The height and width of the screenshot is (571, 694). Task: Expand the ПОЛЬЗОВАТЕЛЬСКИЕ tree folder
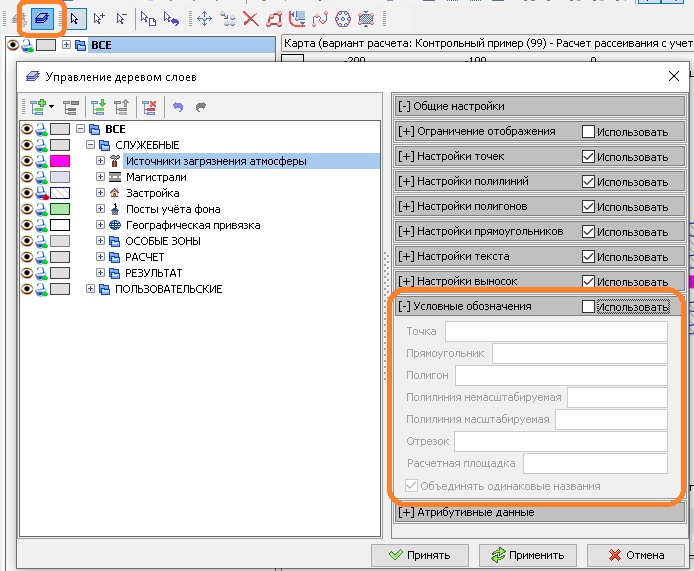coord(91,289)
